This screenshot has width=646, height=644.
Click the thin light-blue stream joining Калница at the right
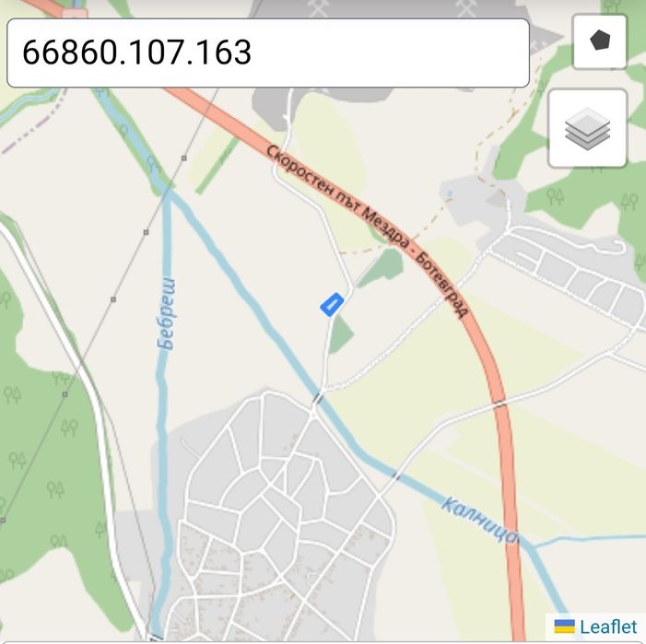pos(589,539)
